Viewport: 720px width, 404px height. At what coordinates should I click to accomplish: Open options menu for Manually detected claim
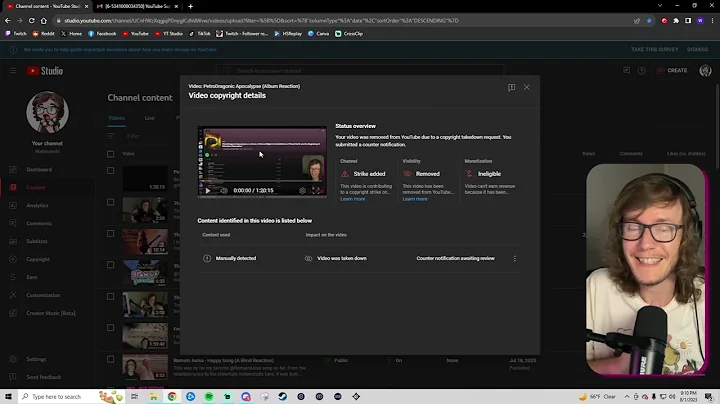(514, 258)
